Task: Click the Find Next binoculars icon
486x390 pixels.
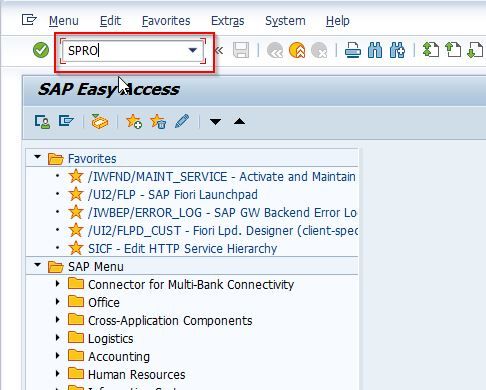Action: [x=397, y=50]
